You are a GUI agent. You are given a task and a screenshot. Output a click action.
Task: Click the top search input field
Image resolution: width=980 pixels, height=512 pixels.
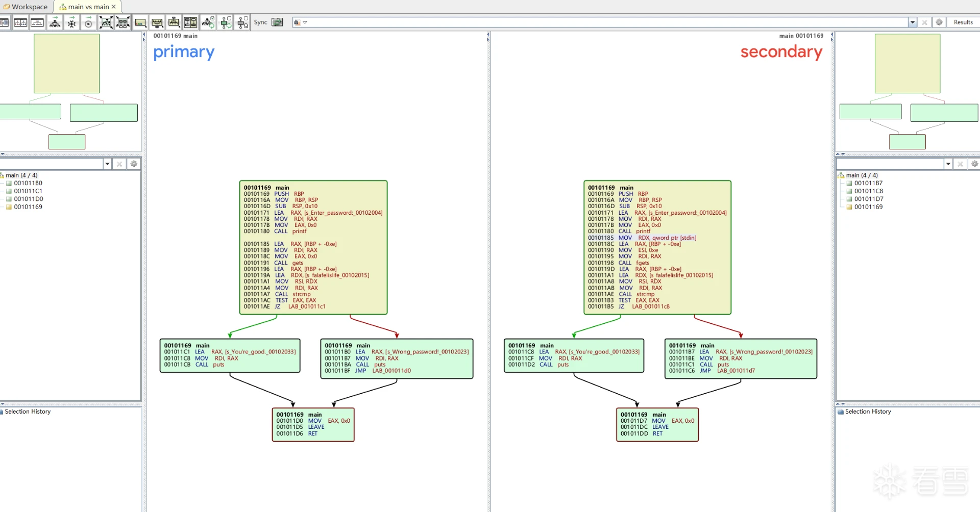(602, 22)
